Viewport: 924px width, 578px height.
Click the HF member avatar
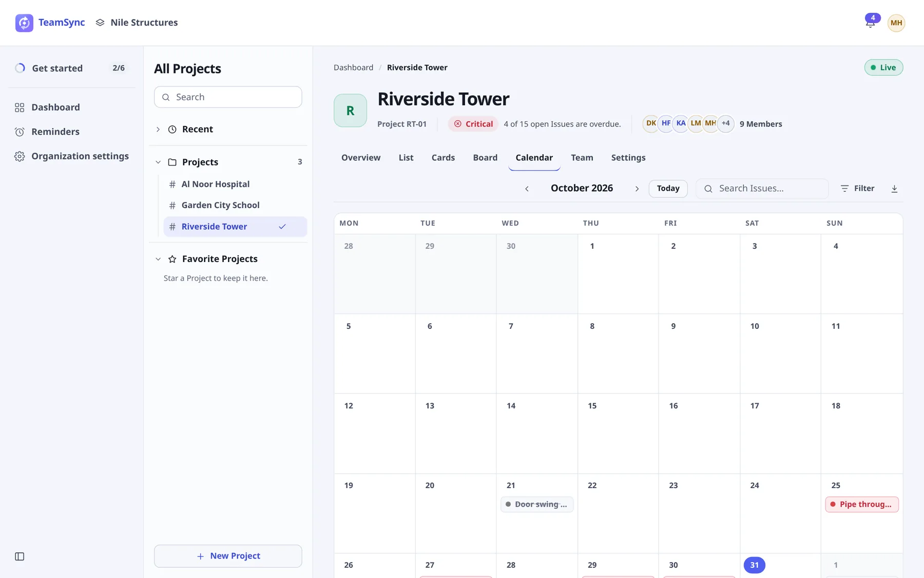tap(666, 123)
